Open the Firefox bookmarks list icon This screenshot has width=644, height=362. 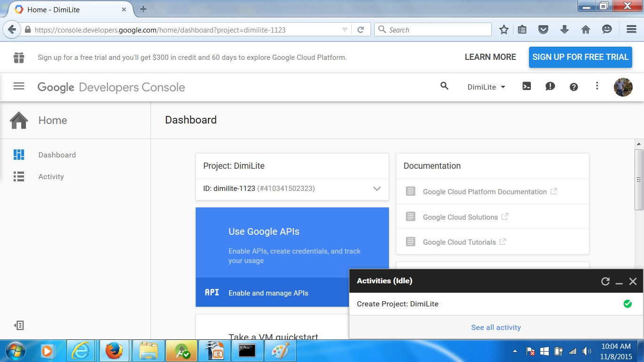[522, 30]
